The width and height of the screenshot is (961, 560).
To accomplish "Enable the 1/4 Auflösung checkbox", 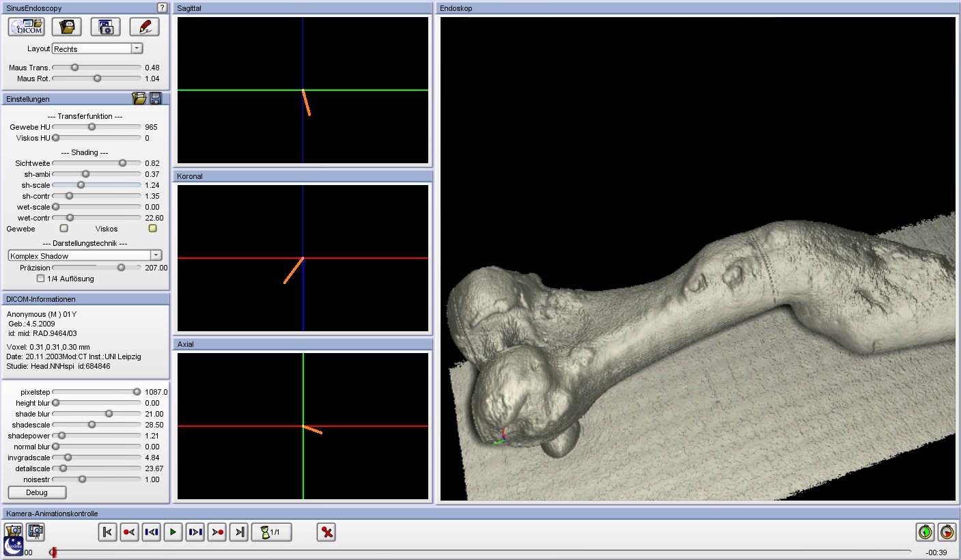I will 41,279.
